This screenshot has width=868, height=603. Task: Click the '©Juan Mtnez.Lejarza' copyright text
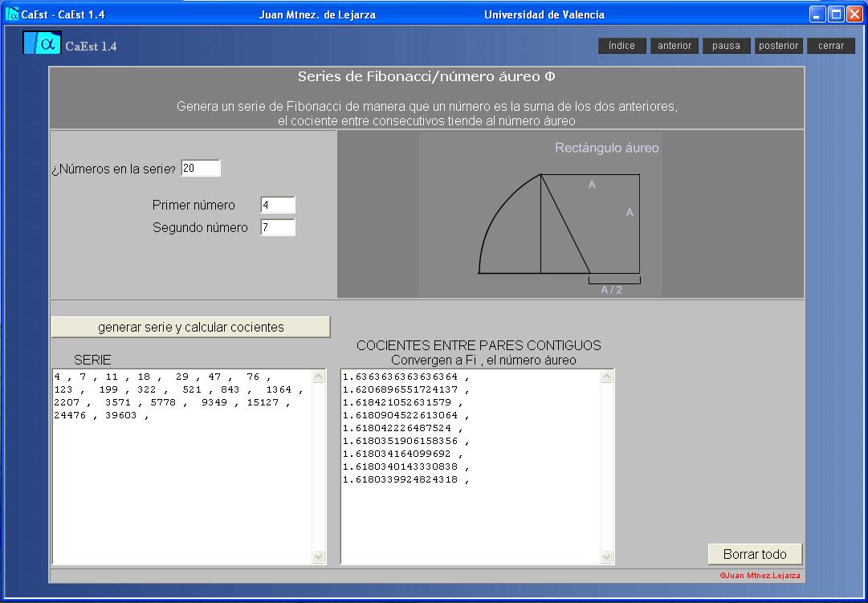(x=760, y=576)
